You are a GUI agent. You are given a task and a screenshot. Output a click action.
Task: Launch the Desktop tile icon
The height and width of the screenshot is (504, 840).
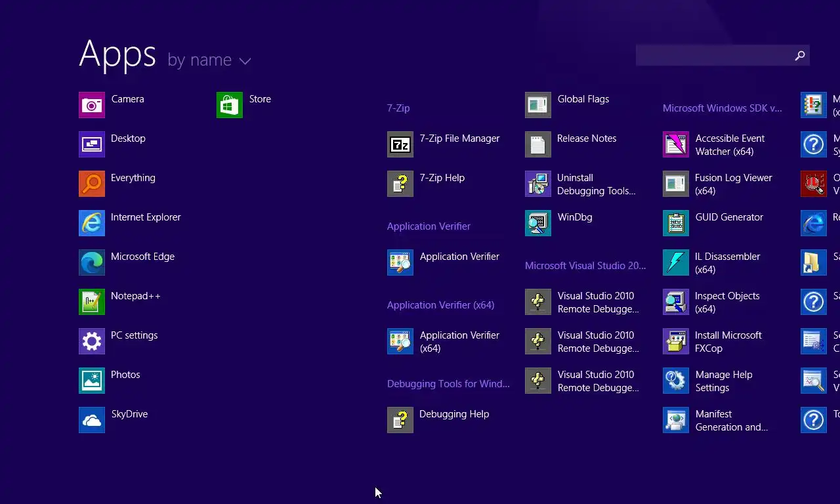(92, 144)
